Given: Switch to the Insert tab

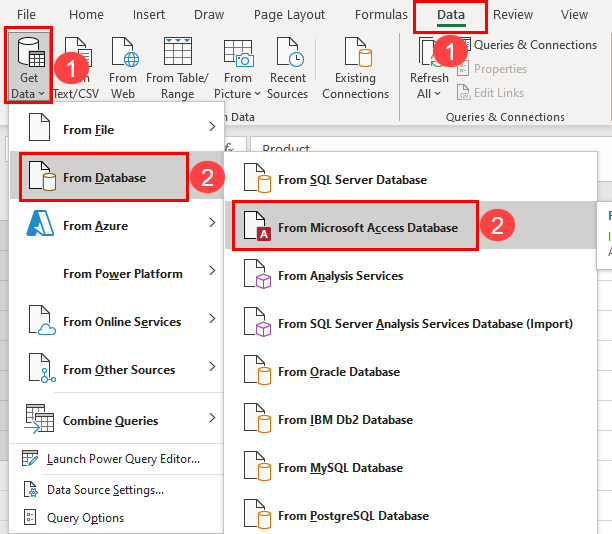Looking at the screenshot, I should tap(149, 15).
